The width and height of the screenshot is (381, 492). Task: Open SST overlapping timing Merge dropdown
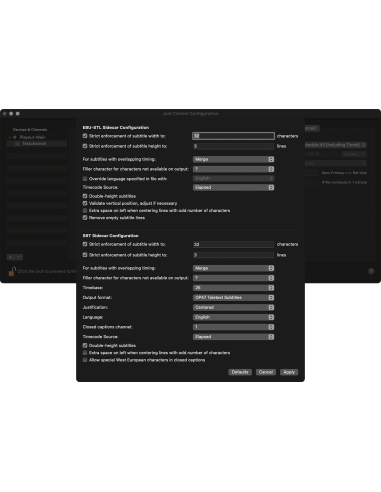[233, 268]
